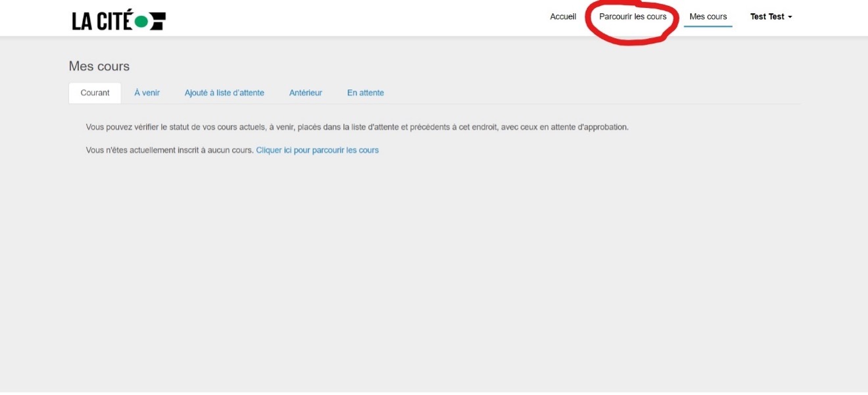Open the En attente tab
The height and width of the screenshot is (395, 868).
(x=366, y=93)
